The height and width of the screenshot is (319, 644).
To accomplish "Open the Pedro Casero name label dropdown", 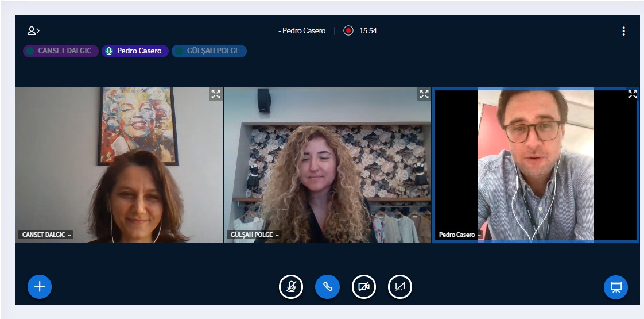I will [x=460, y=235].
